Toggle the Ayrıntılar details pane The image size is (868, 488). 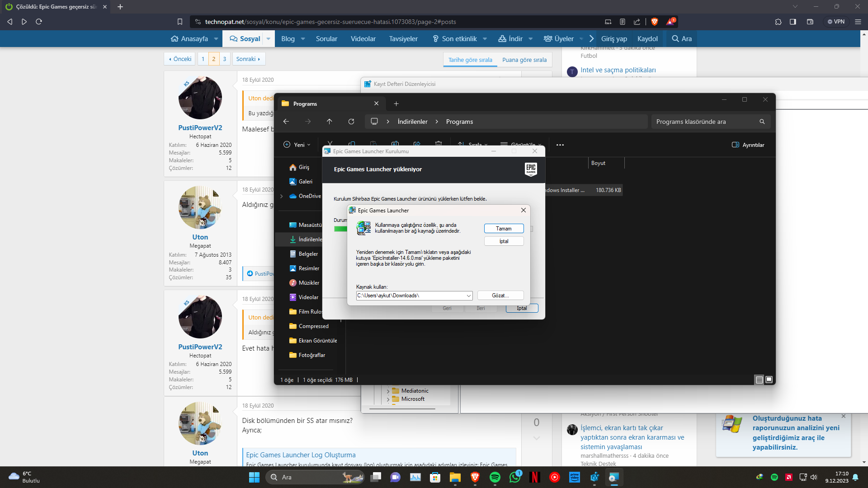tap(748, 145)
